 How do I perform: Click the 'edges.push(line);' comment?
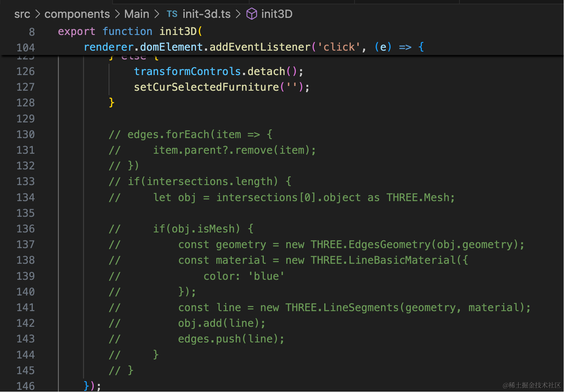[x=231, y=339]
